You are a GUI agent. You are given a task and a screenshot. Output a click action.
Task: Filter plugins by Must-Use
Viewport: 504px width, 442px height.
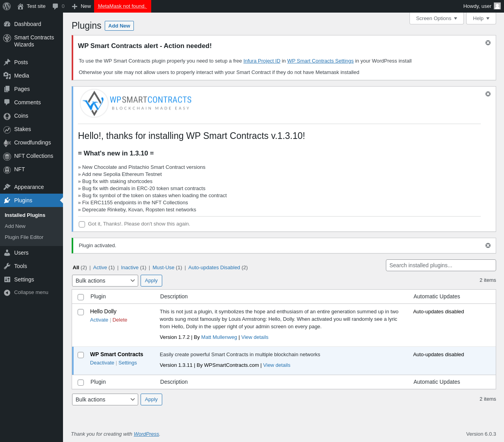tap(163, 268)
